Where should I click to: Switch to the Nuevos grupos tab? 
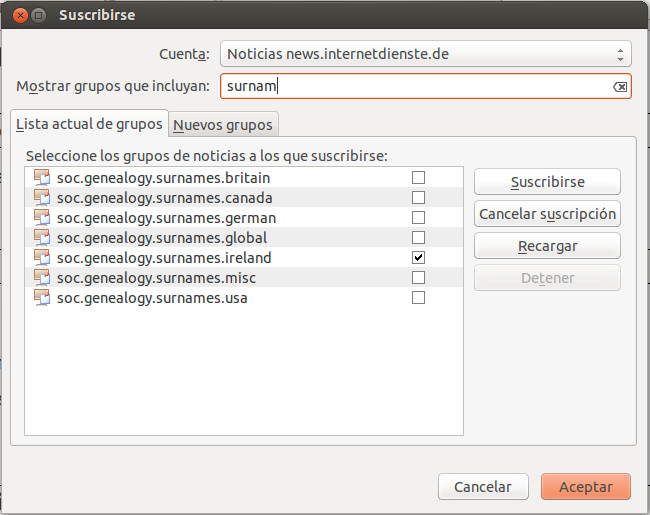click(x=223, y=125)
